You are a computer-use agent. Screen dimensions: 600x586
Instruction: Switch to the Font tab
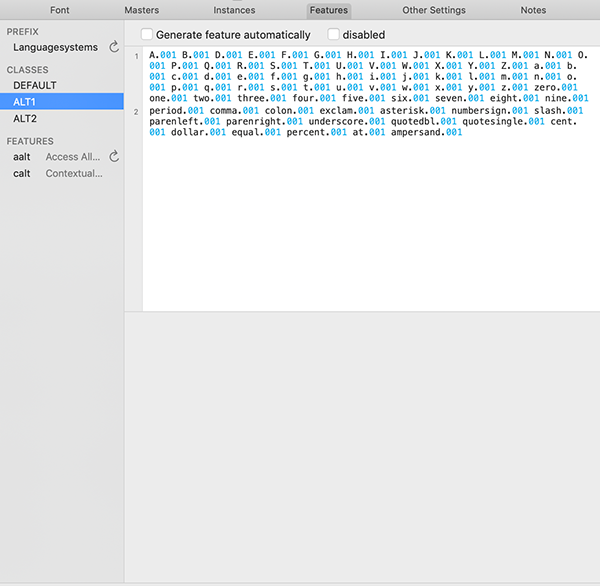(60, 10)
